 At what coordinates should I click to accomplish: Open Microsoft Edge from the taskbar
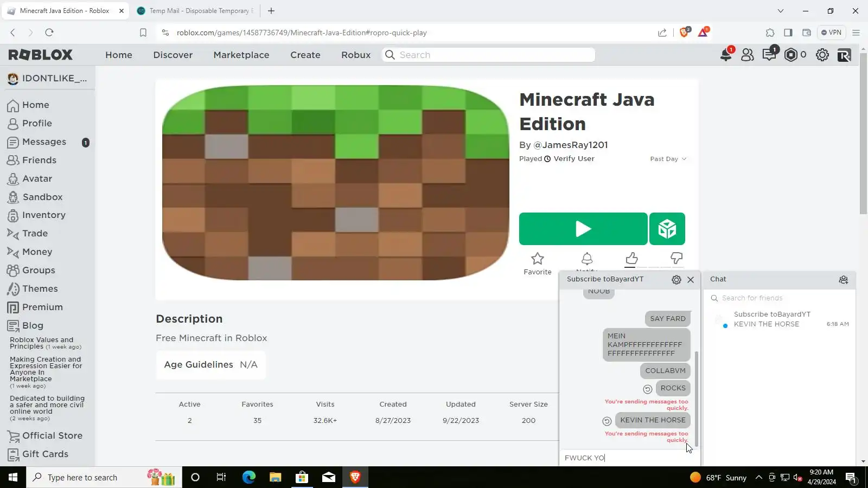pyautogui.click(x=248, y=478)
